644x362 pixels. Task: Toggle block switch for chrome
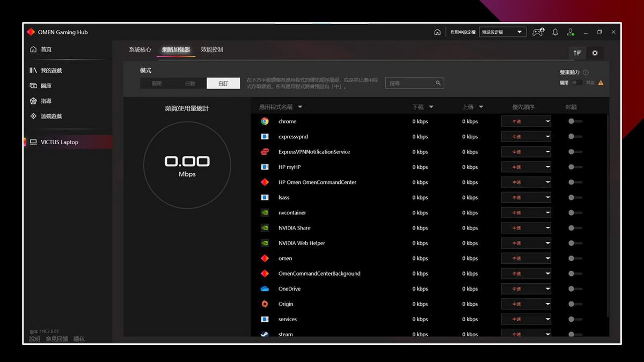(575, 121)
